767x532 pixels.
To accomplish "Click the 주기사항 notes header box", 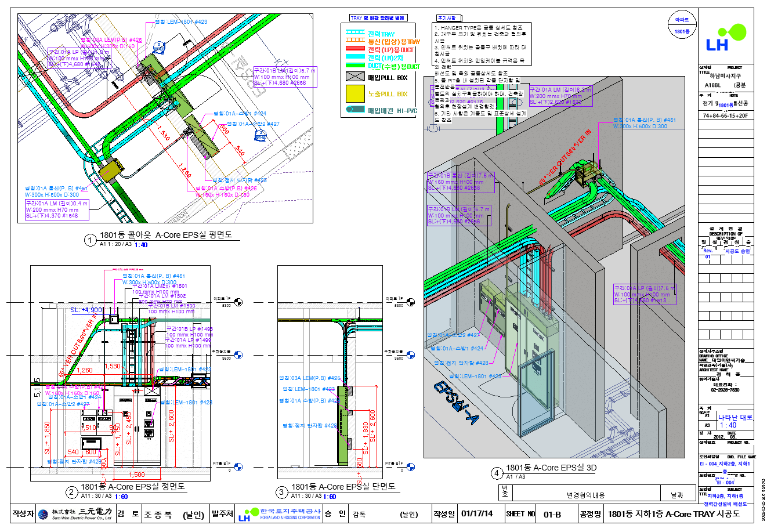I will pyautogui.click(x=449, y=18).
